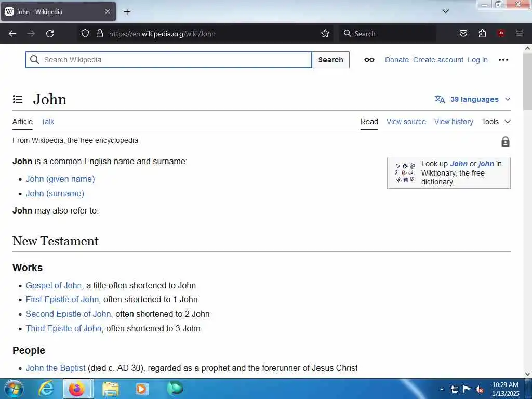Click the network status tray icon
The image size is (532, 399).
click(454, 389)
